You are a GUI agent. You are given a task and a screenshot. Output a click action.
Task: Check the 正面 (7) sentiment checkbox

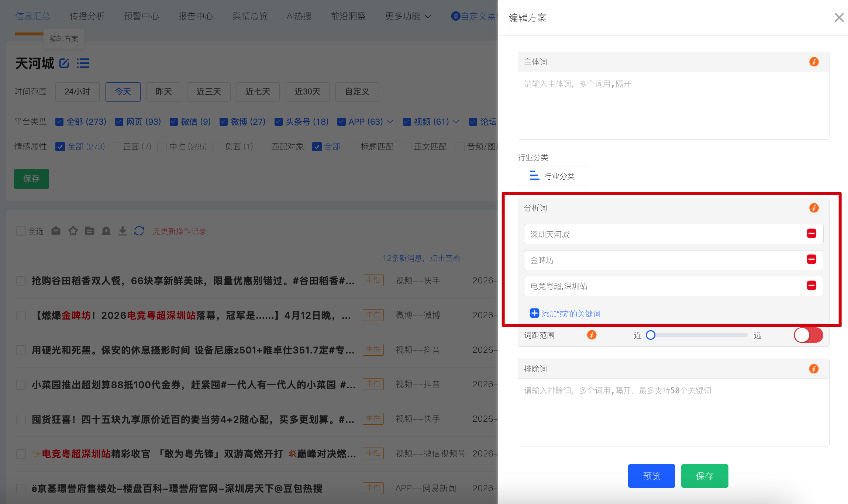(x=116, y=147)
